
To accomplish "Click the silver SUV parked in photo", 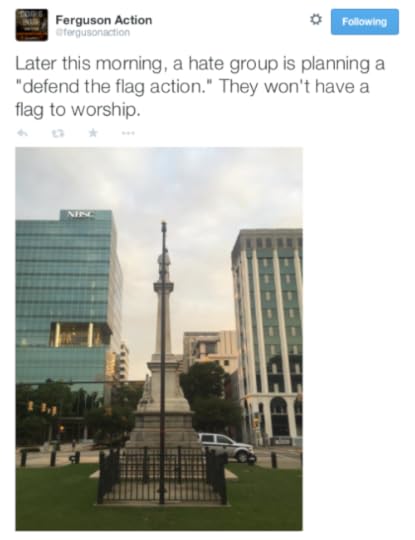I will coord(227,447).
